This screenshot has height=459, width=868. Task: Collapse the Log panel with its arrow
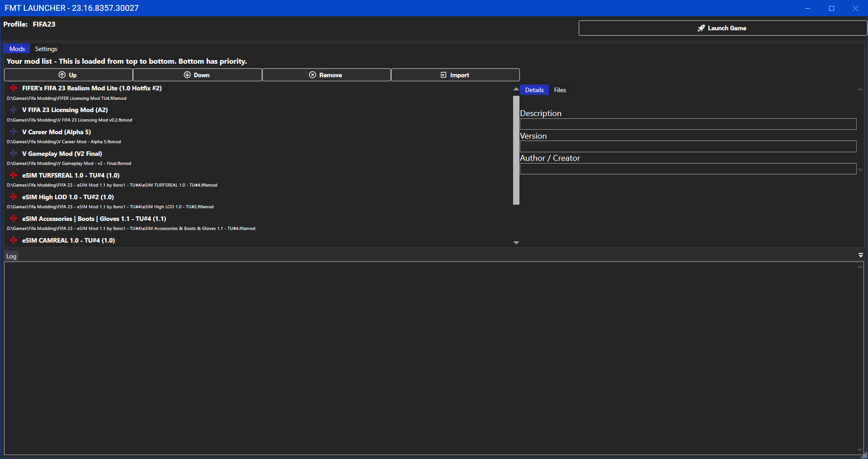860,256
